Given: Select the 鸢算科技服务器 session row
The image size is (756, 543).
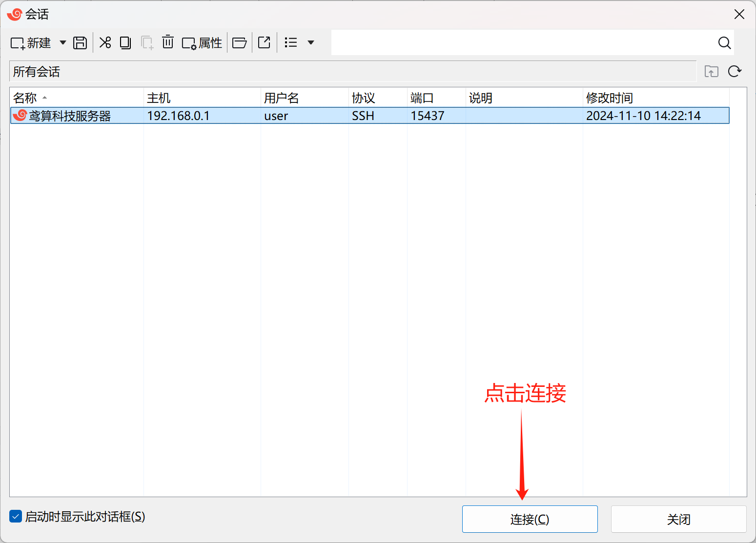Looking at the screenshot, I should pos(70,116).
